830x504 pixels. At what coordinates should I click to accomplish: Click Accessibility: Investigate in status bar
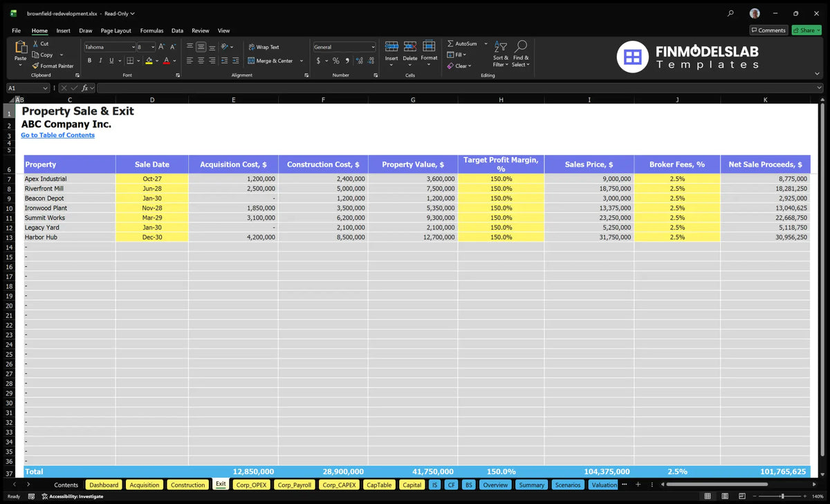tap(73, 496)
